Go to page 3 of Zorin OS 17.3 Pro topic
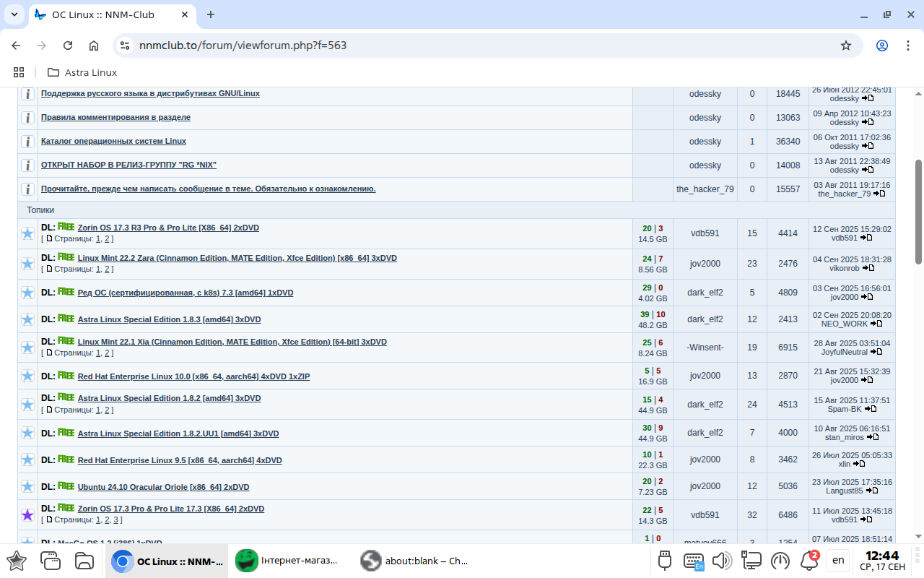The image size is (924, 578). (116, 519)
